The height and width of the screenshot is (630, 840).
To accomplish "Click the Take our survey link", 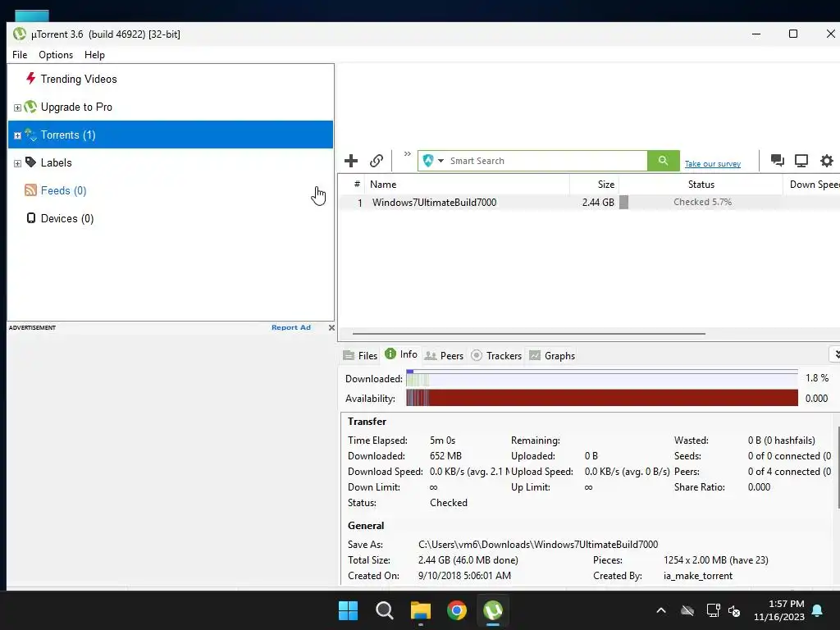I will [713, 164].
